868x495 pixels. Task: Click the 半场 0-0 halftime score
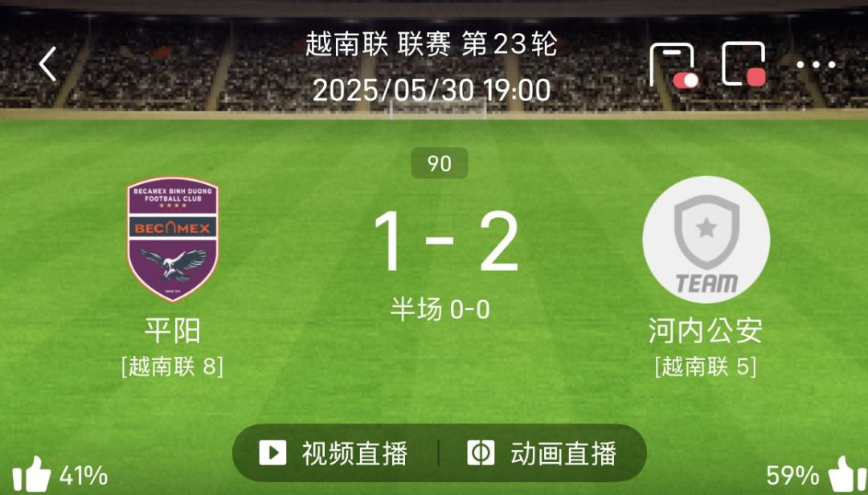(440, 309)
